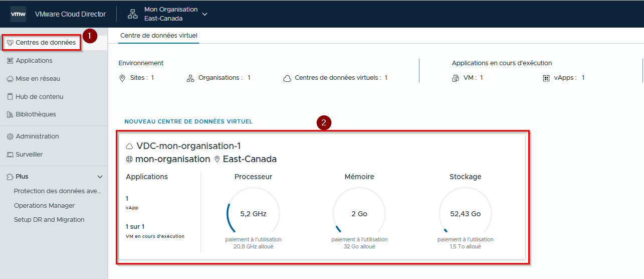Click the Environnement heading
Screen dimensions: 644x279
(x=141, y=63)
